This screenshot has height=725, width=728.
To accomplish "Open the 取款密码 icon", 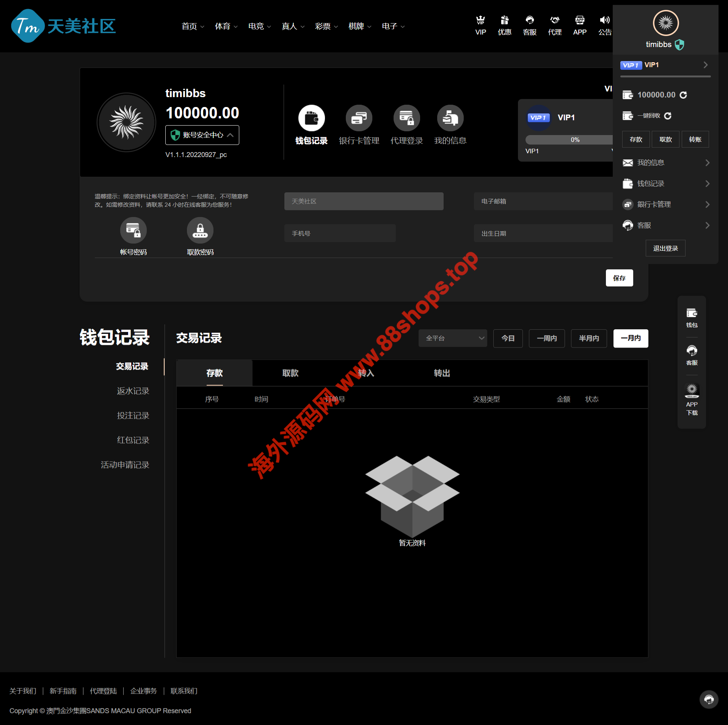I will [x=200, y=230].
